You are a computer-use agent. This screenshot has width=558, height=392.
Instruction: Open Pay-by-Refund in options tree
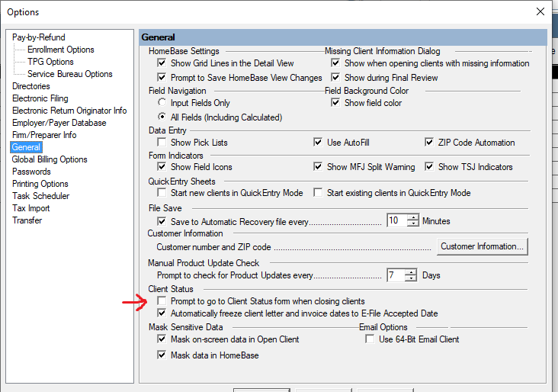coord(39,37)
